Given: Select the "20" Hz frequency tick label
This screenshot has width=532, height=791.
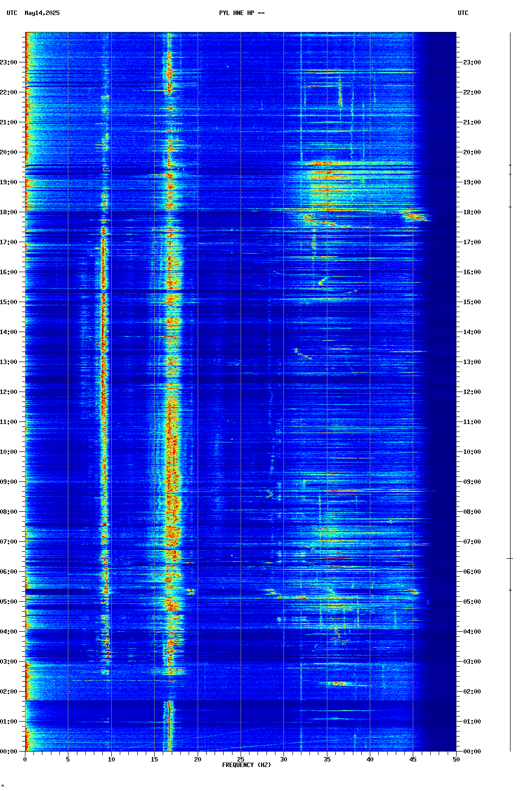Looking at the screenshot, I should tap(198, 760).
